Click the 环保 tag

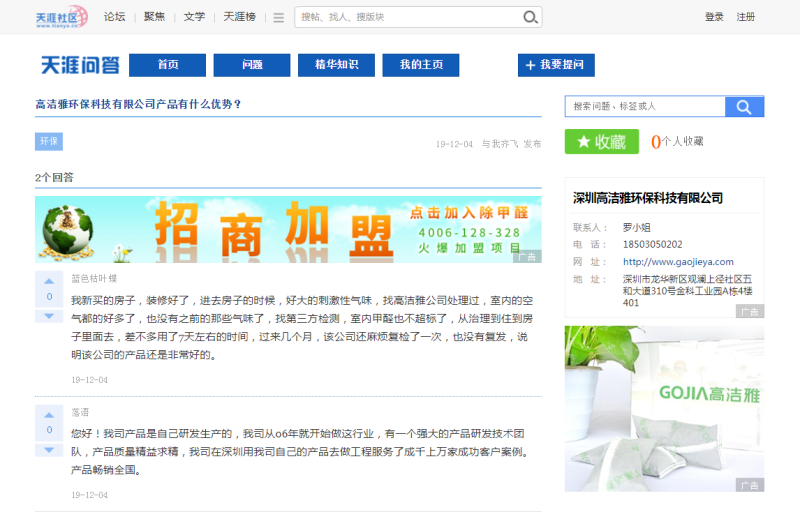[49, 141]
